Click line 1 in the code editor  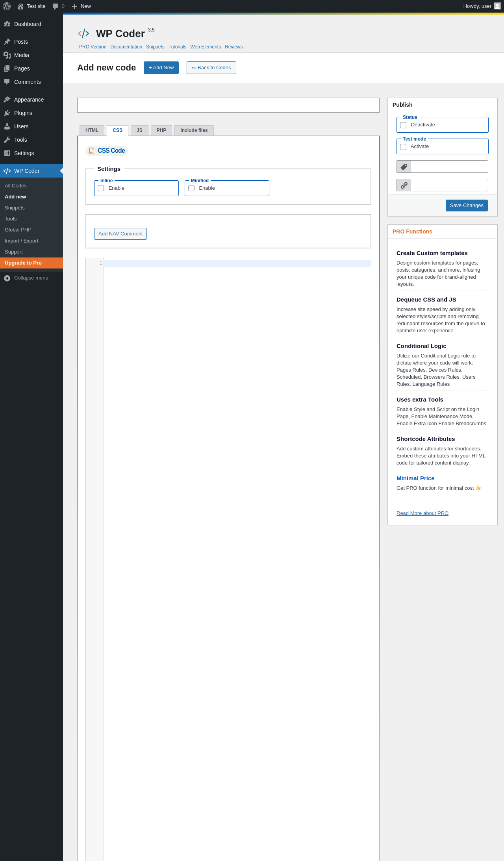tap(237, 263)
